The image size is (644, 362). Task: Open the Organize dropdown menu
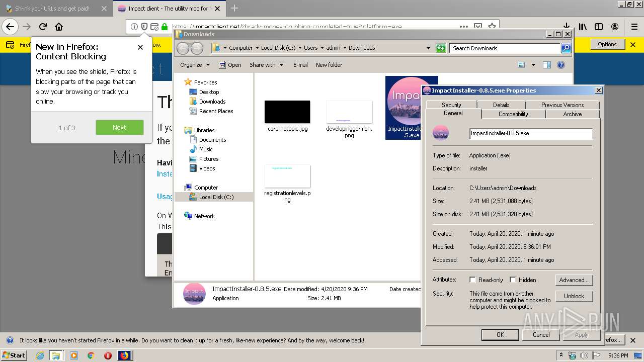coord(195,65)
